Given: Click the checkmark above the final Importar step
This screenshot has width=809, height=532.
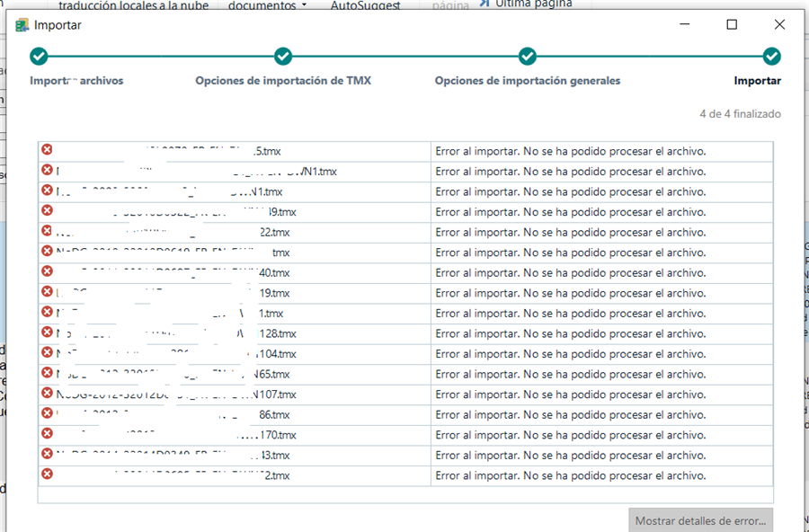Looking at the screenshot, I should click(771, 57).
